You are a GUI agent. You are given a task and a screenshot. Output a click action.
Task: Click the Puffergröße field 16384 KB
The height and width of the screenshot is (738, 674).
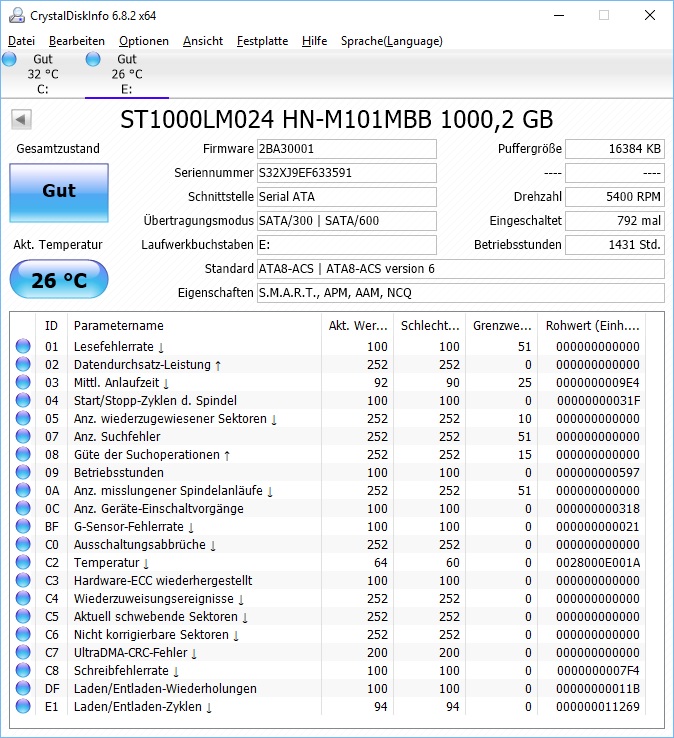[615, 149]
